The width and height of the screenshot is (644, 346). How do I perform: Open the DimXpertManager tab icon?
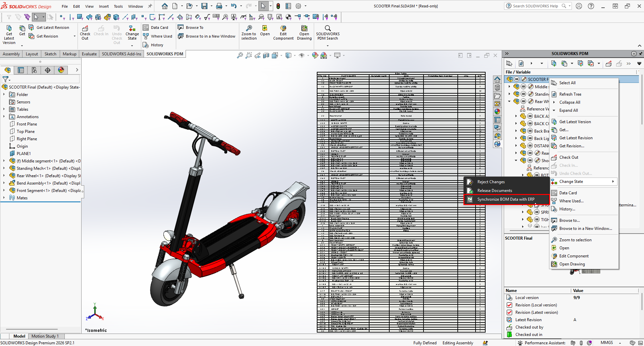48,70
